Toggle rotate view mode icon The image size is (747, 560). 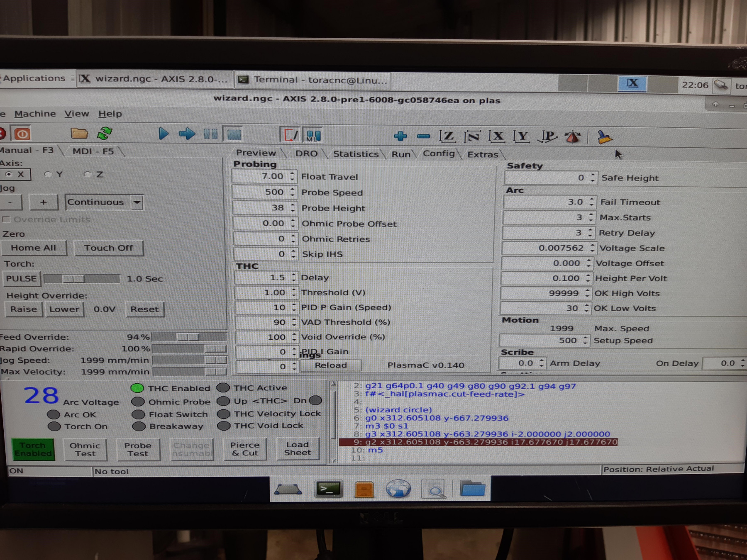click(x=573, y=137)
